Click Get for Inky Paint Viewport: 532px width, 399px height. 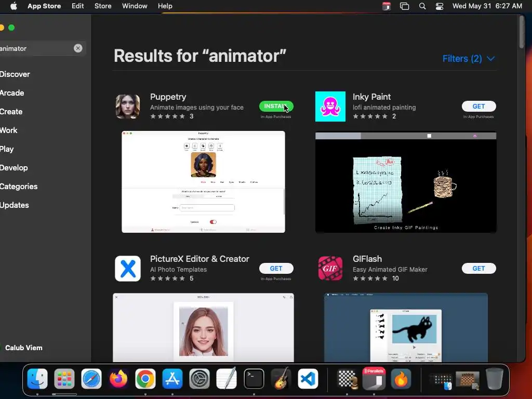(478, 106)
